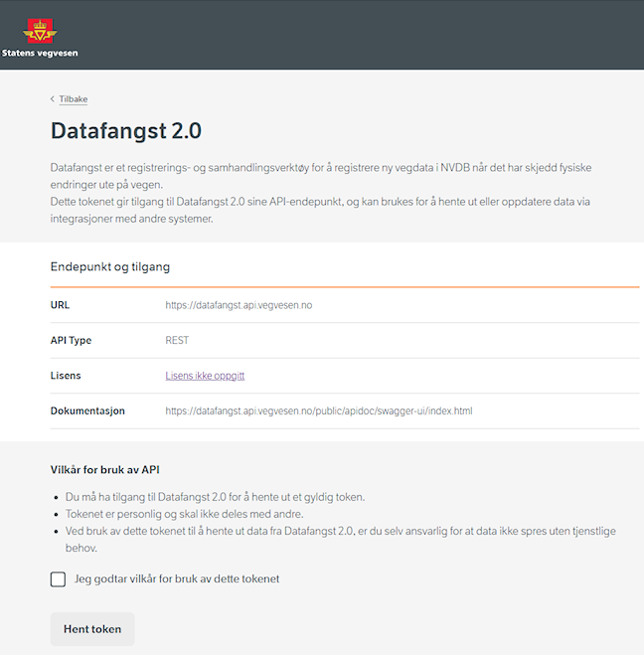Click the Dokumentasjon row label
Screen dimensions: 644x655
[x=87, y=411]
